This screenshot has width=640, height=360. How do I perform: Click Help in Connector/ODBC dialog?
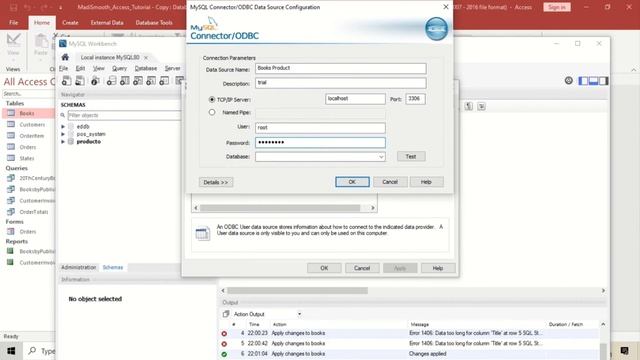pos(426,182)
